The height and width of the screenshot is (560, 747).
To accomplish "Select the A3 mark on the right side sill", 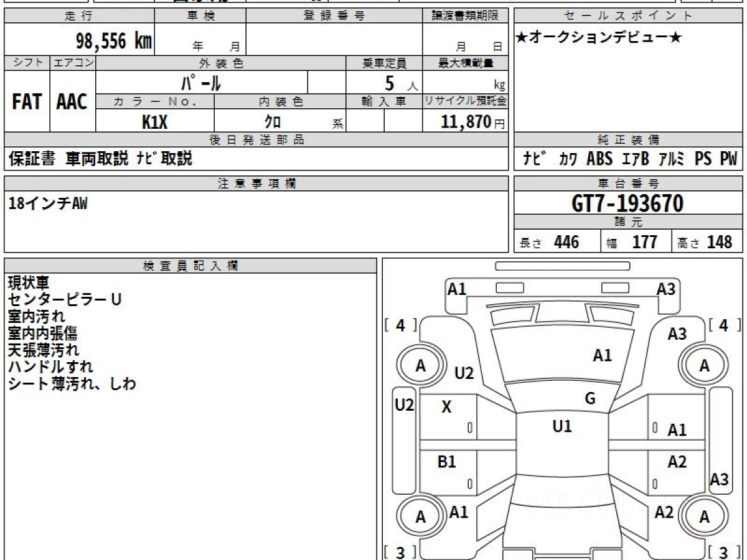I will [x=720, y=479].
